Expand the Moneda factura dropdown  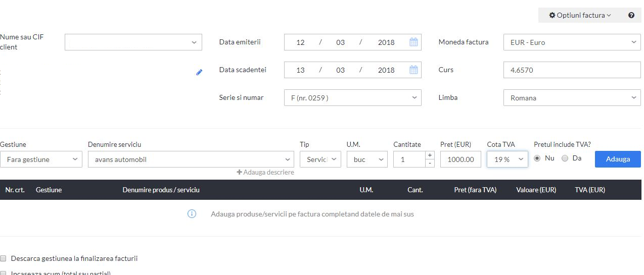pos(572,42)
